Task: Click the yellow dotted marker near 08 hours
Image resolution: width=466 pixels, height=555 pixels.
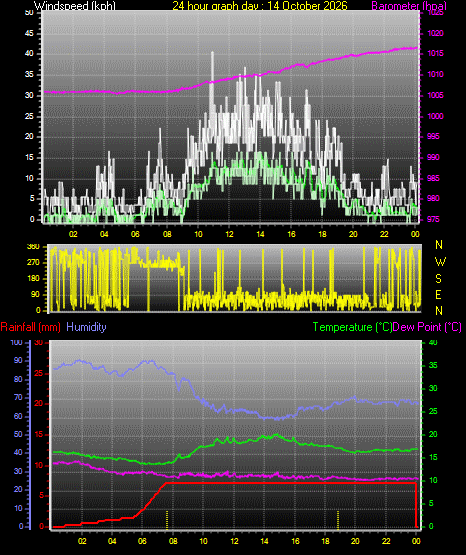Action: (x=167, y=520)
